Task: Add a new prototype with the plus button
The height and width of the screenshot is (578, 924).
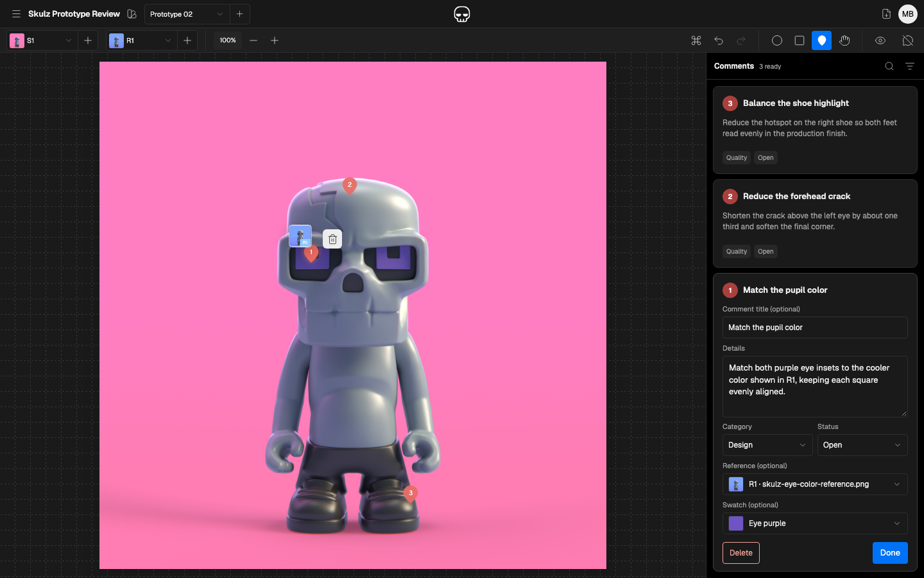Action: tap(240, 14)
